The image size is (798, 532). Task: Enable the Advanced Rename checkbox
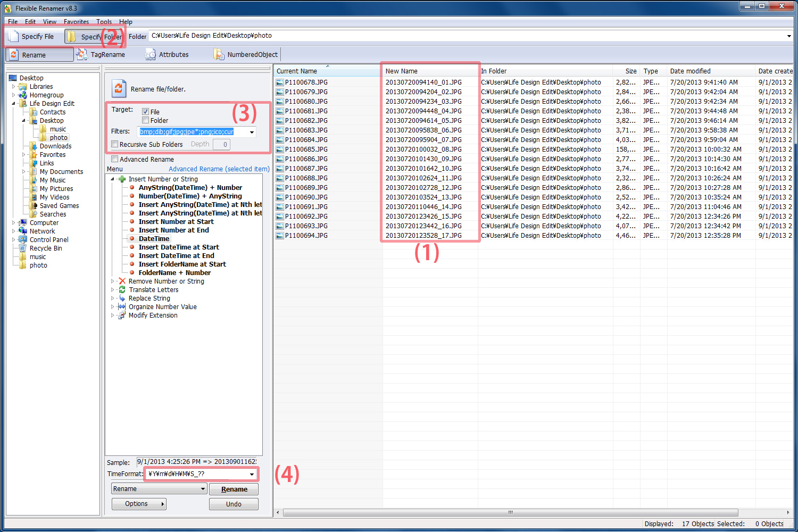114,159
